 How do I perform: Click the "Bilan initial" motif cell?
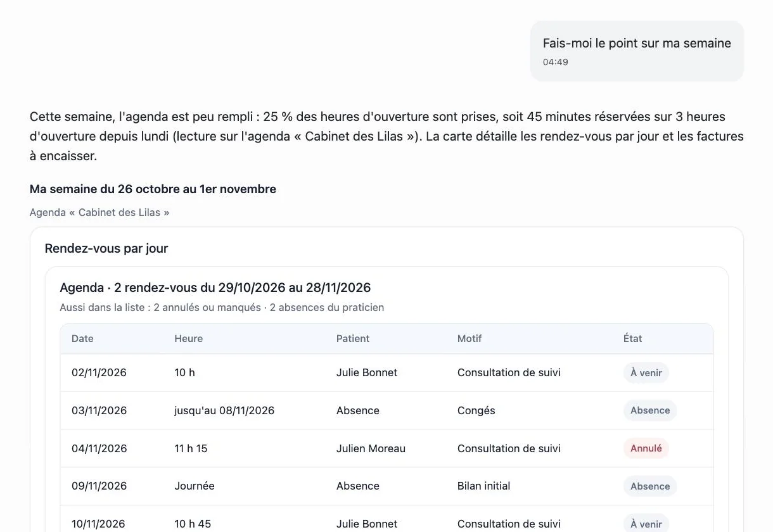[x=483, y=486]
